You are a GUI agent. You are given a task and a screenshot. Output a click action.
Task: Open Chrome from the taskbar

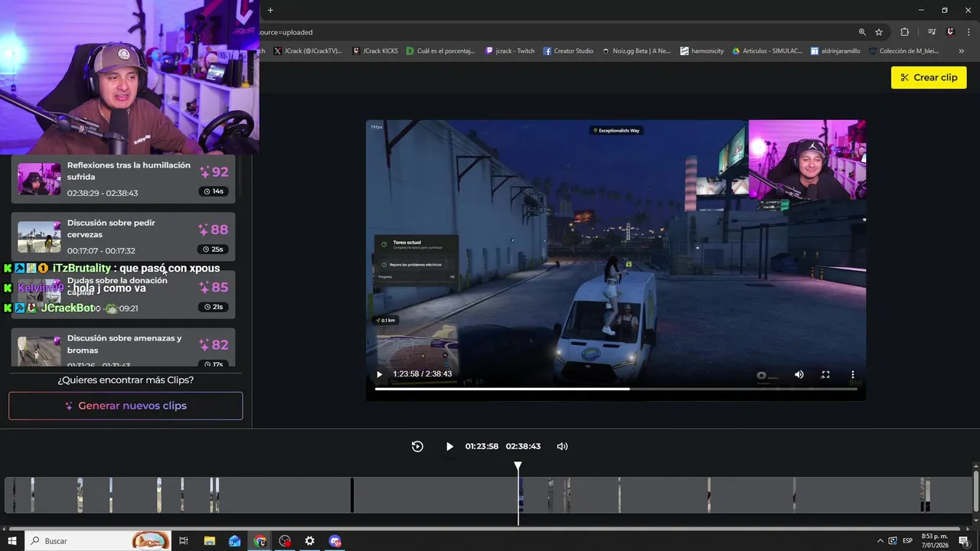click(260, 541)
